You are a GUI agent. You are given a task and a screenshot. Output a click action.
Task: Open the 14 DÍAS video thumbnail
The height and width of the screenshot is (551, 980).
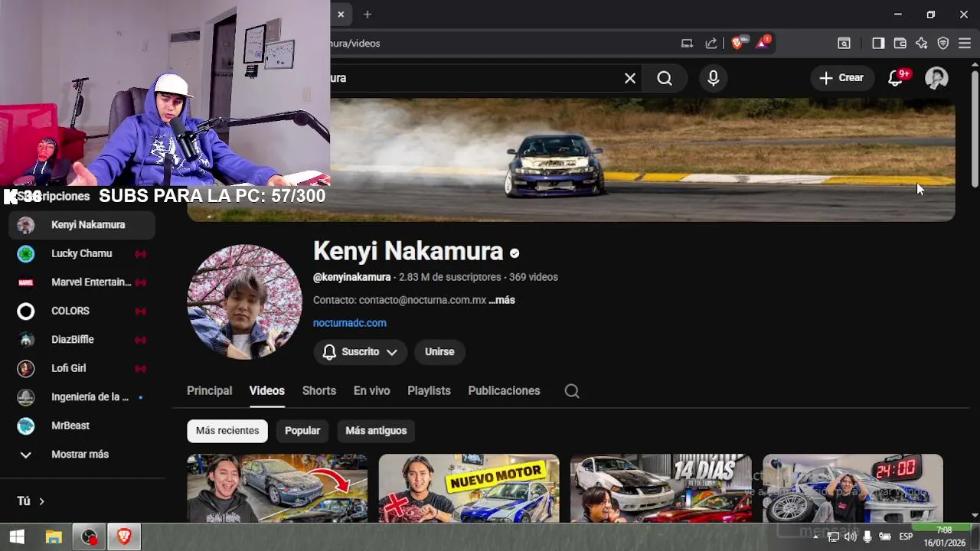click(x=661, y=488)
